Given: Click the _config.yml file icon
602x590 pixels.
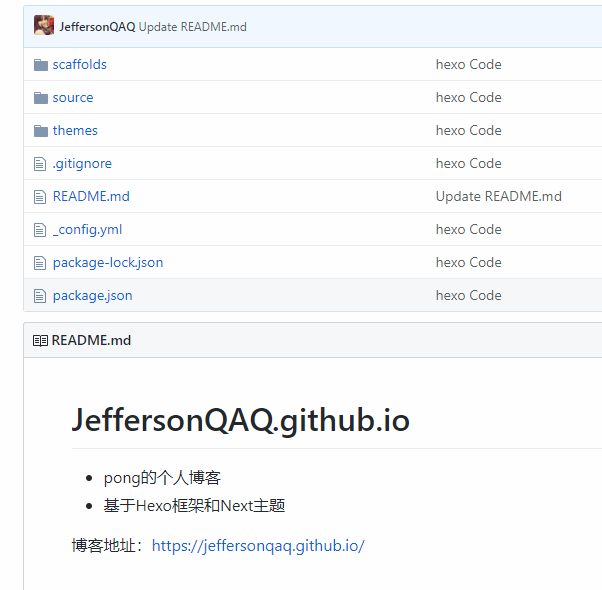Looking at the screenshot, I should (40, 230).
